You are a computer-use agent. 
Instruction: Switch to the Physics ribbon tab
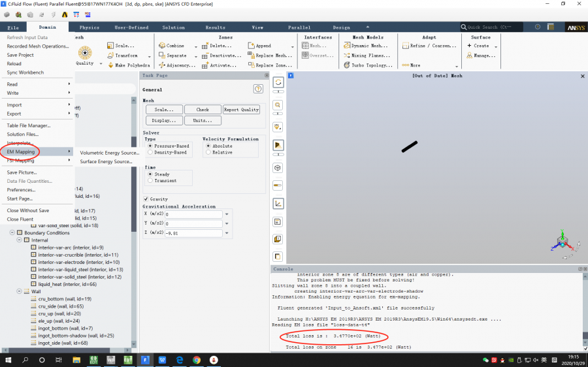click(89, 27)
